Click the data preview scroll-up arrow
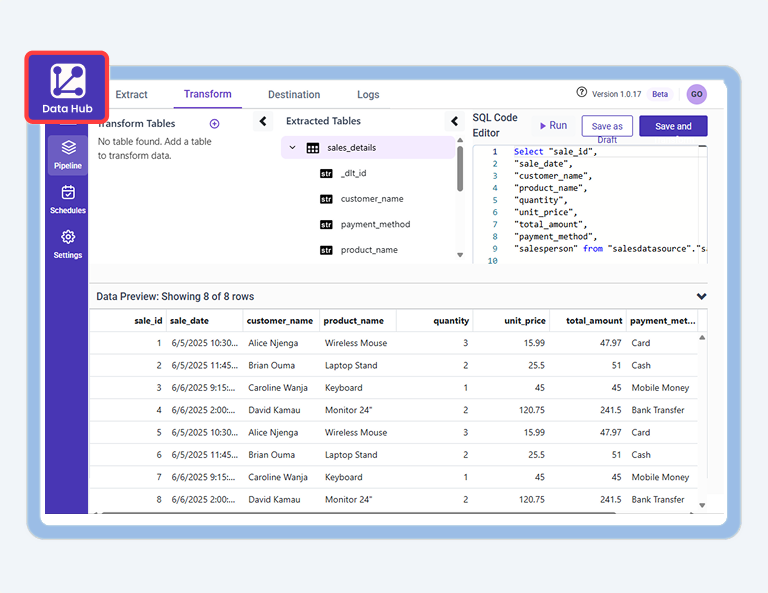The image size is (768, 593). [702, 337]
